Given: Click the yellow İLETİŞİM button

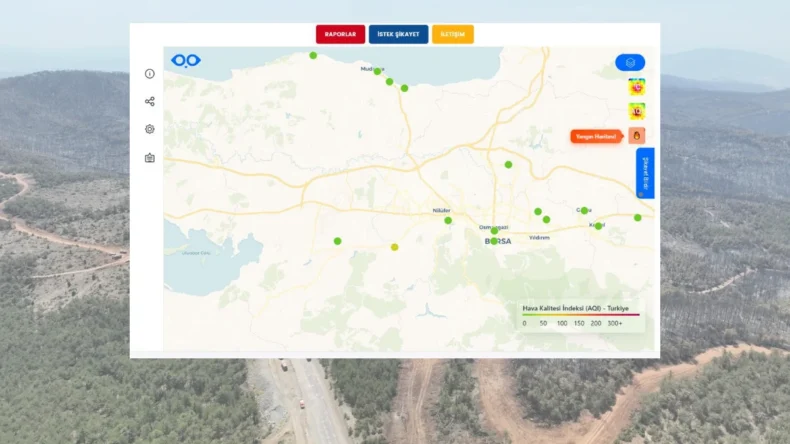Looking at the screenshot, I should click(453, 34).
